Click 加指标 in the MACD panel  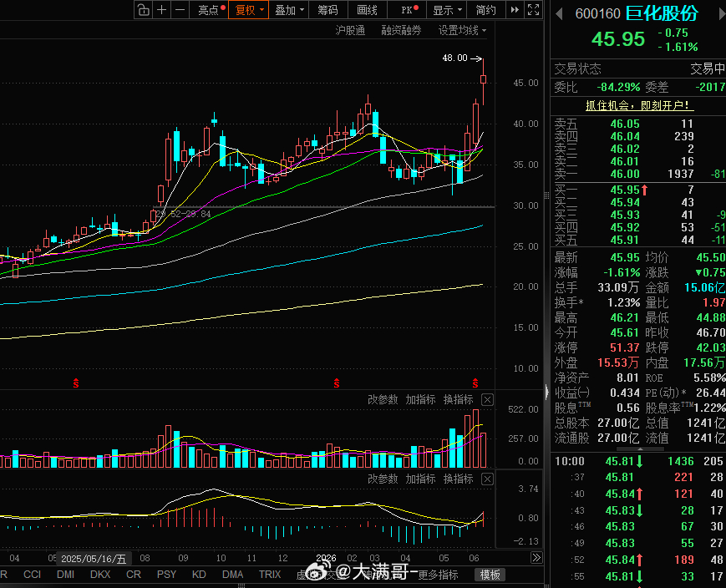[420, 479]
